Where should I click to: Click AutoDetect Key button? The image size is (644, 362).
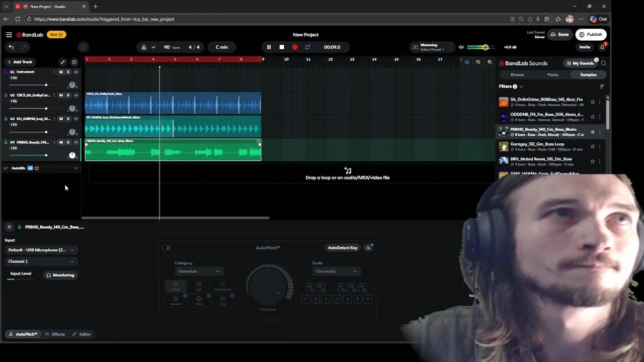(343, 248)
